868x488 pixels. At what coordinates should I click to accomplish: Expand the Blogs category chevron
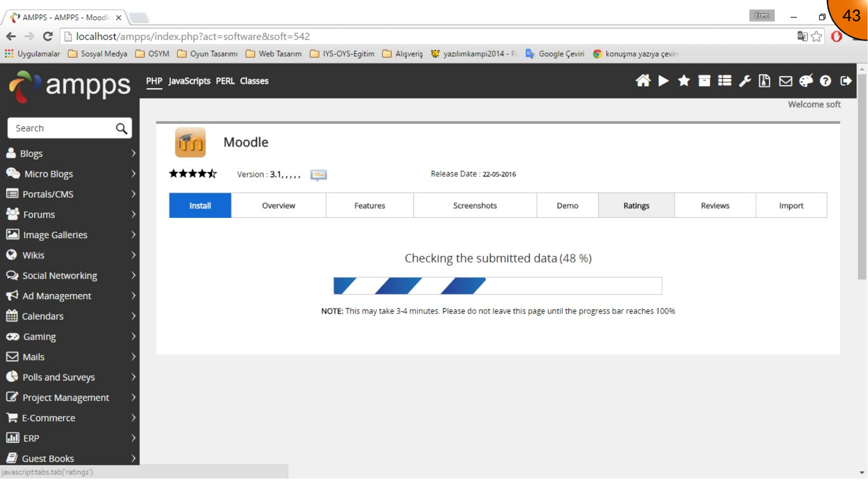[133, 153]
